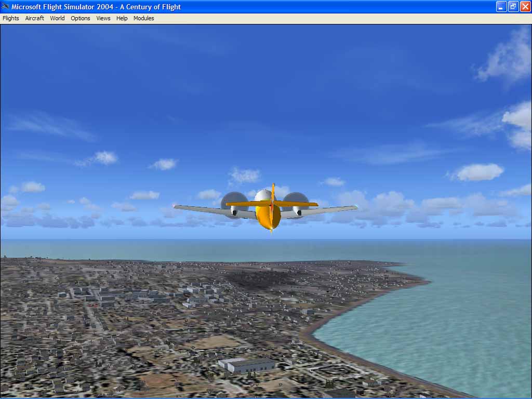Viewport: 532px width, 399px height.
Task: Minimize the Flight Simulator window
Action: click(501, 6)
